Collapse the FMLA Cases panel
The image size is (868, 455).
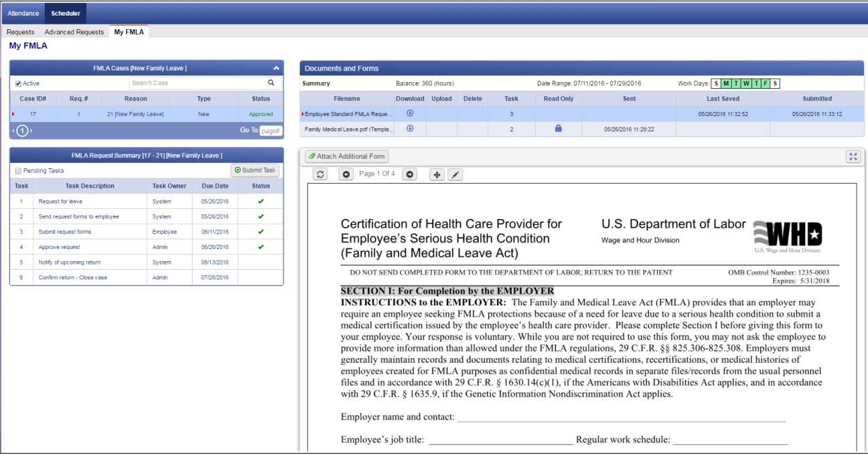[276, 68]
